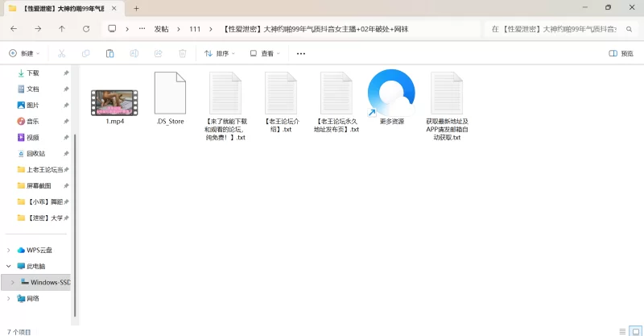Viewport: 644px width, 336px height.
Task: Show hidden breadcrumb folders via the ellipsis
Action: tap(142, 29)
